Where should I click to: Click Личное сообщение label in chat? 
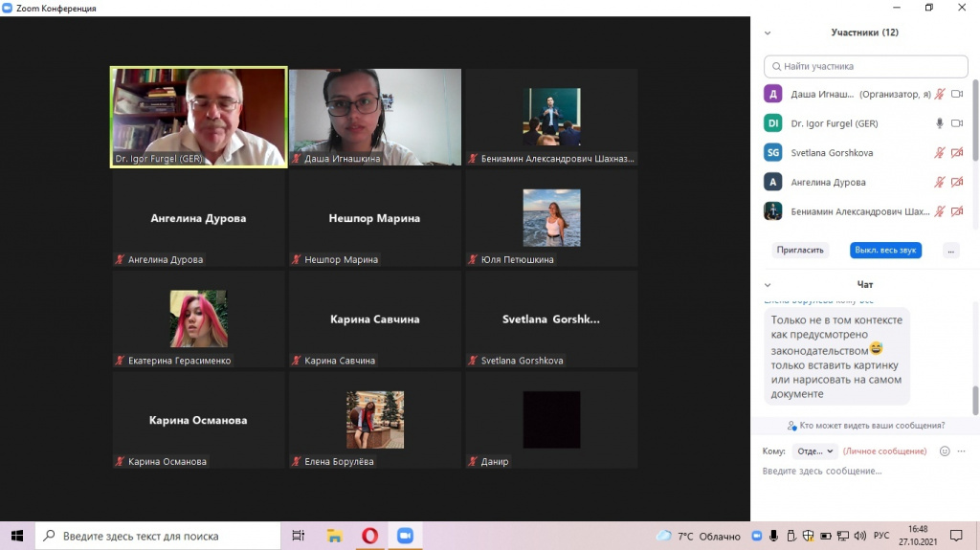coord(884,451)
